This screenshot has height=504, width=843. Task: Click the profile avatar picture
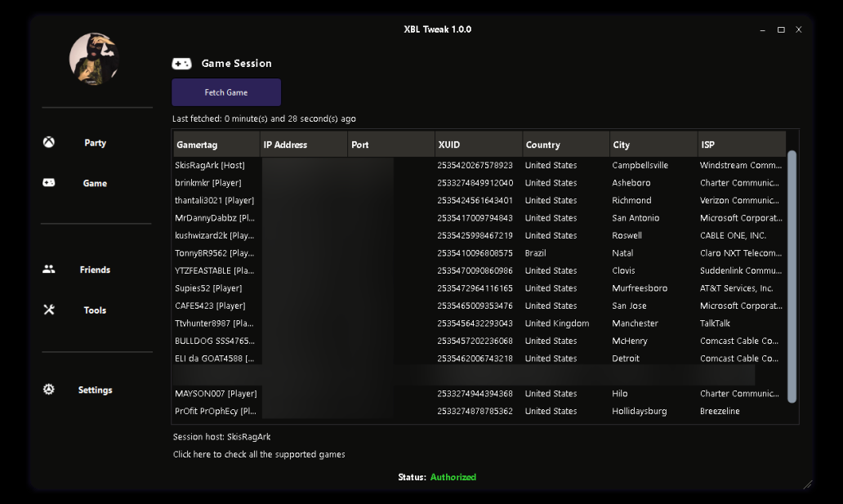[x=95, y=59]
